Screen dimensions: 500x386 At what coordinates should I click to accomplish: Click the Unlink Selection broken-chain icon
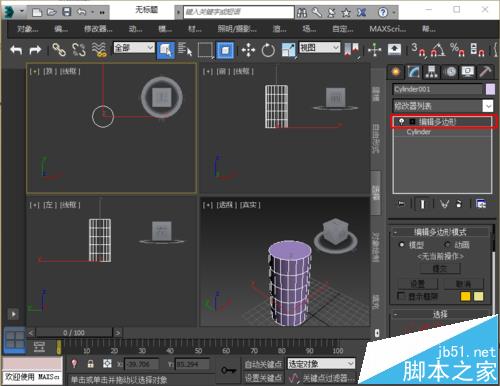pyautogui.click(x=78, y=50)
